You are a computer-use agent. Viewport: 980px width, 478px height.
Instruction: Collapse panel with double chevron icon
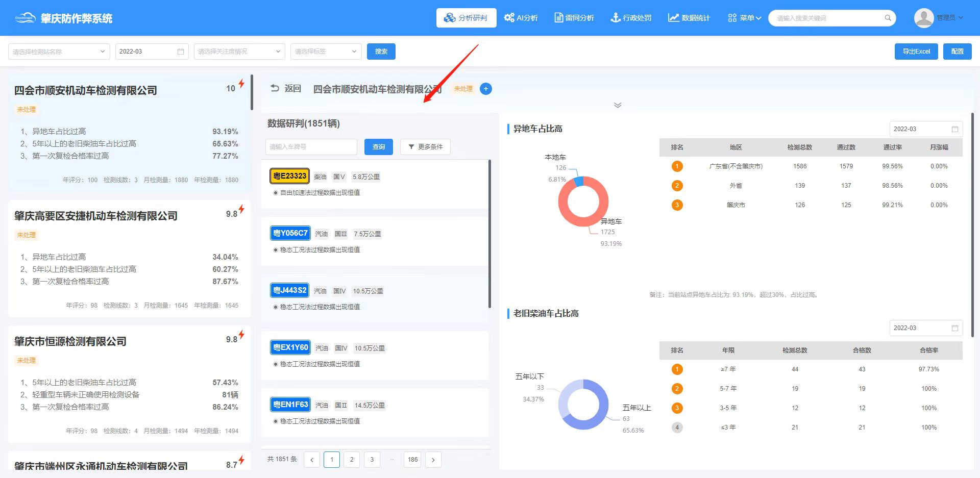[x=618, y=105]
